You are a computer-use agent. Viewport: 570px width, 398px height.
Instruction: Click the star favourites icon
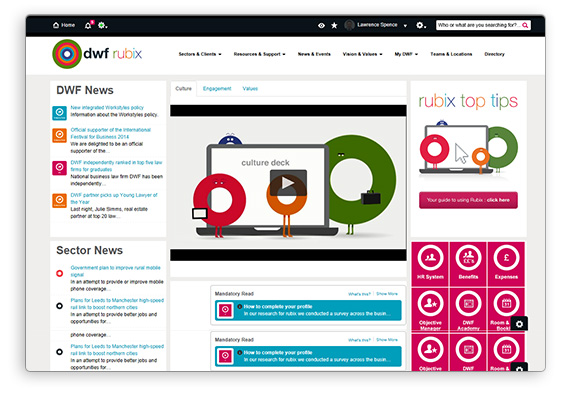tap(334, 25)
